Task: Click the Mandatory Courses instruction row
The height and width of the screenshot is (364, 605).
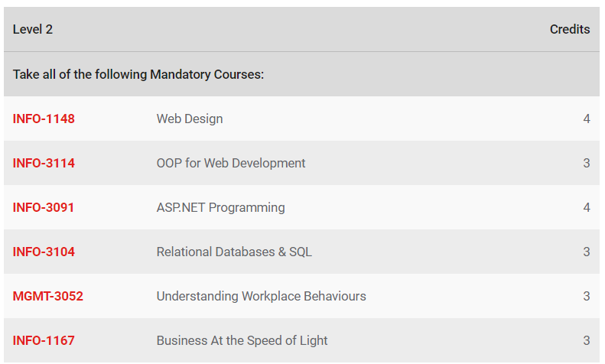Action: (138, 74)
